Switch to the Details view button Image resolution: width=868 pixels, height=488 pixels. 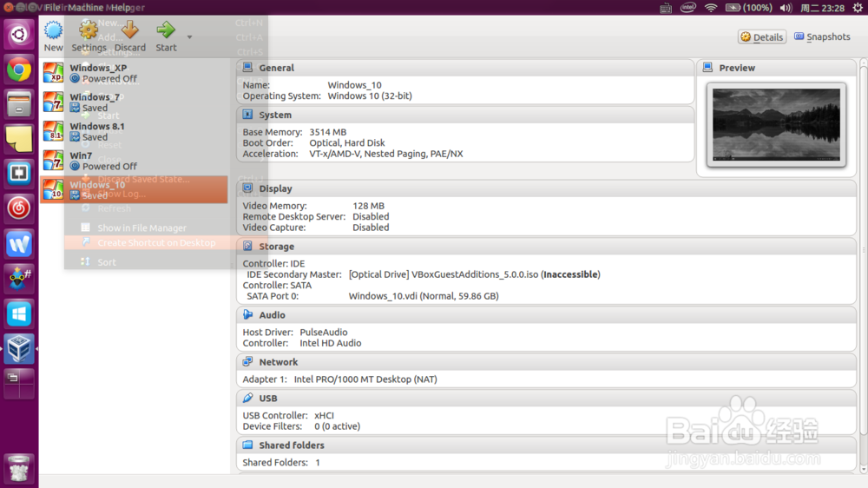pos(762,37)
